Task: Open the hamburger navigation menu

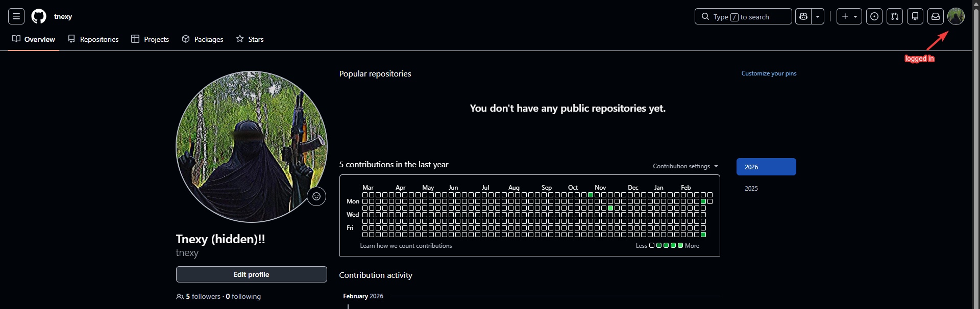Action: click(16, 16)
